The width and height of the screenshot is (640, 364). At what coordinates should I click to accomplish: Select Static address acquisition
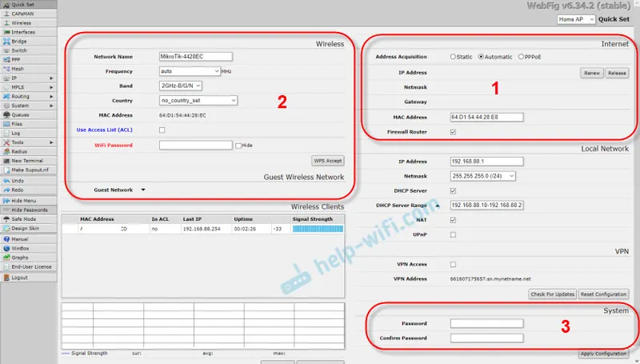[x=453, y=57]
